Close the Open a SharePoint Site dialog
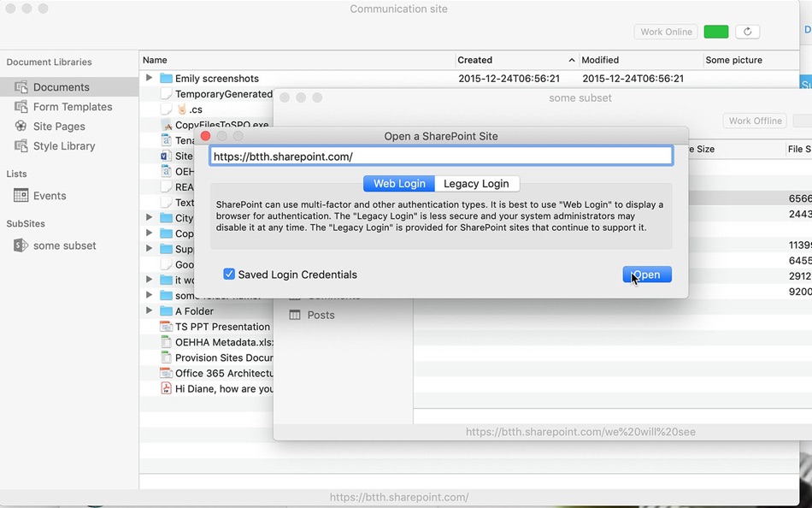The height and width of the screenshot is (508, 812). point(206,136)
